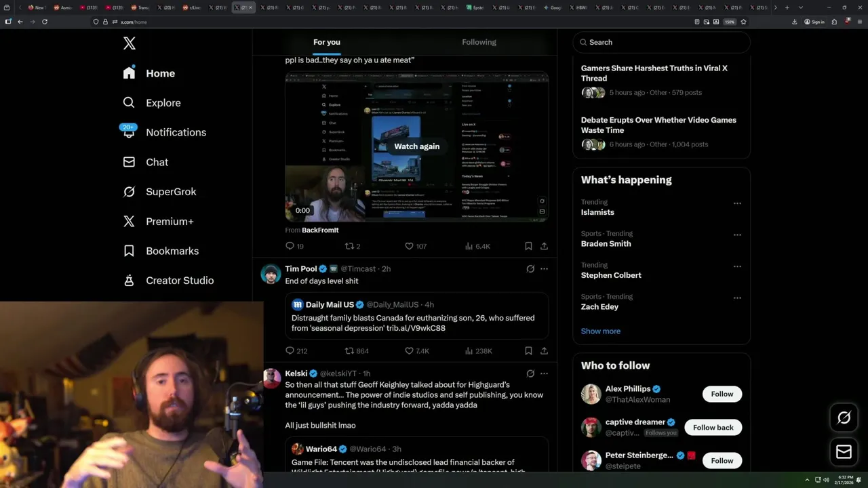
Task: Open more options on Tim Pool post
Action: [544, 269]
